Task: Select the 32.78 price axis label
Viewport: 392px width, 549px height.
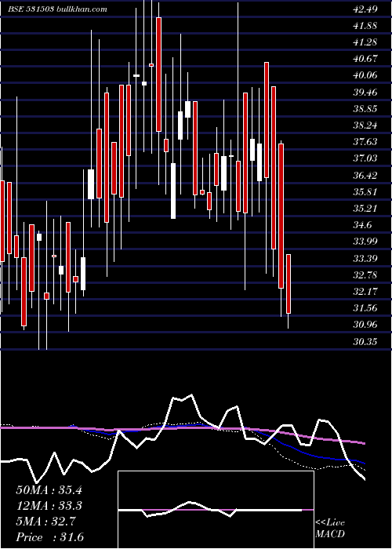Action: [x=365, y=275]
